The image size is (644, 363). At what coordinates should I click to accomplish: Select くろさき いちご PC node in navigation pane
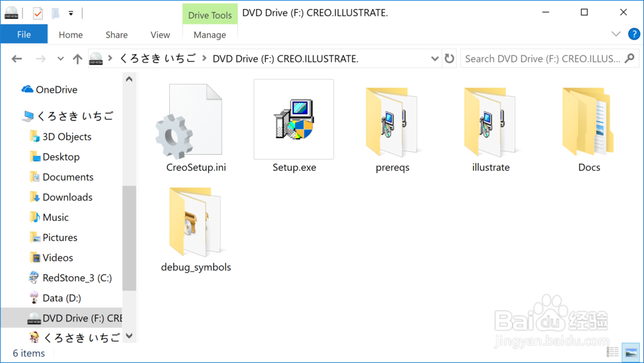click(68, 116)
